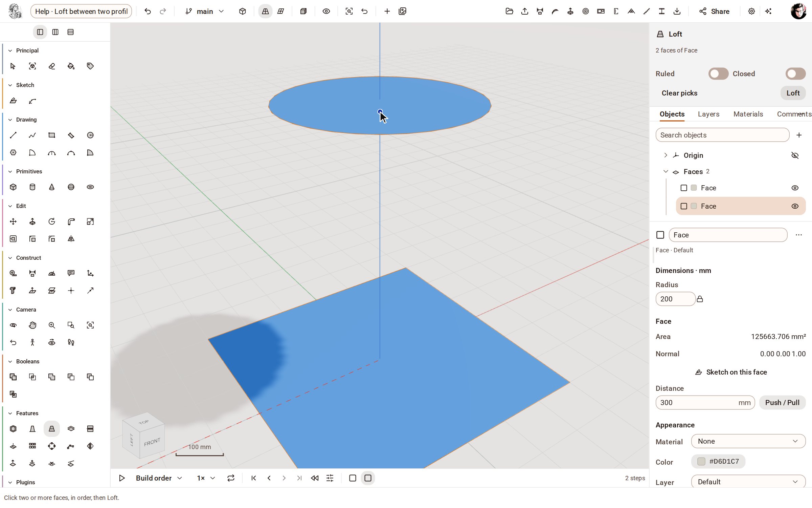This screenshot has height=508, width=812.
Task: Click the parallel grid view mode icon
Action: pyautogui.click(x=280, y=11)
